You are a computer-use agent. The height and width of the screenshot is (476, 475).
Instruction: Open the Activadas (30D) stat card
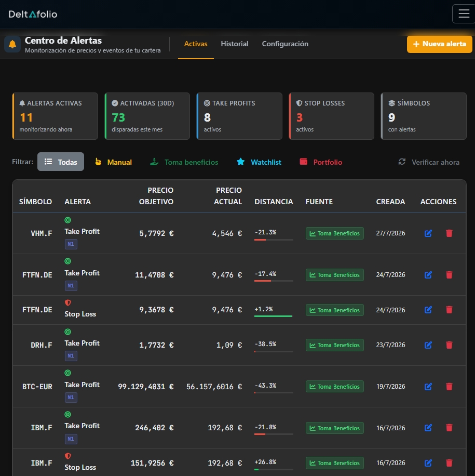[x=147, y=116]
